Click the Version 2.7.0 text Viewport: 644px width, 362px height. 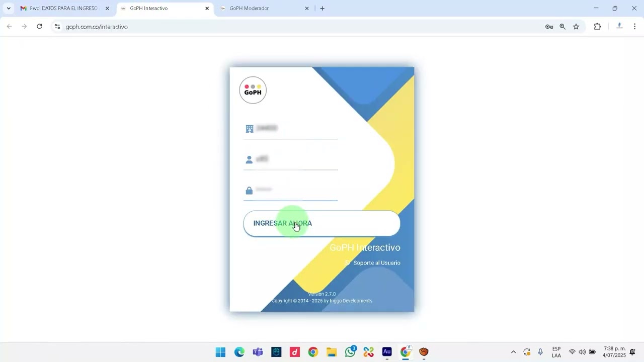pyautogui.click(x=322, y=294)
